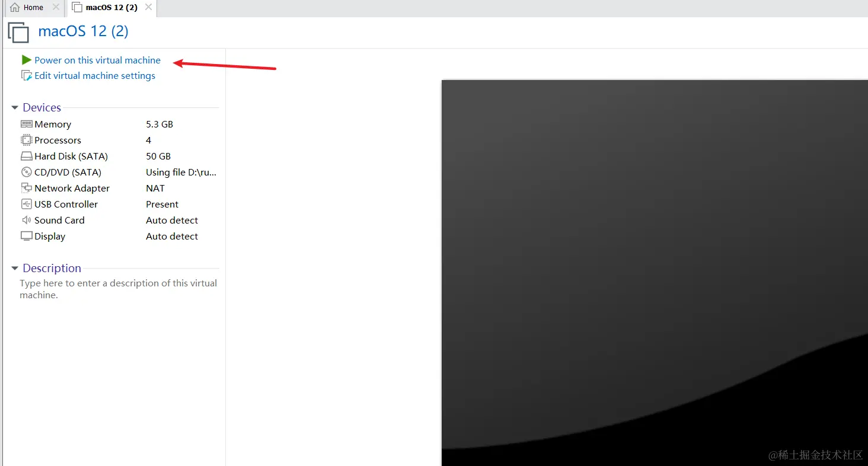Collapse the Description section
868x466 pixels.
coord(15,269)
